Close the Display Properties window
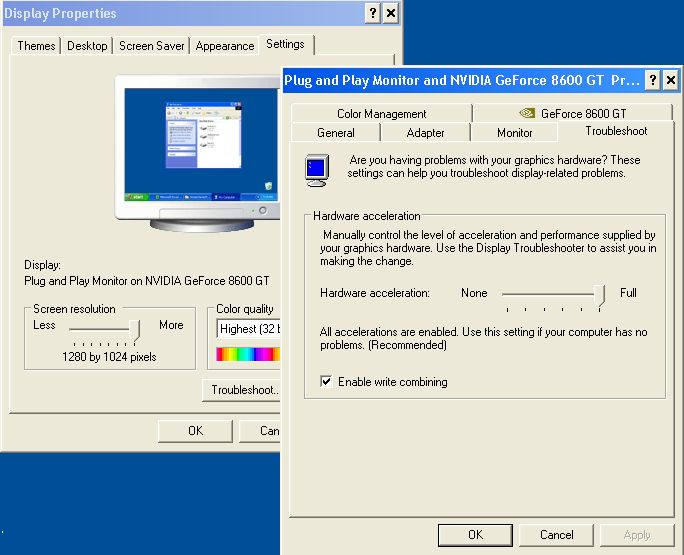The image size is (684, 555). 391,14
